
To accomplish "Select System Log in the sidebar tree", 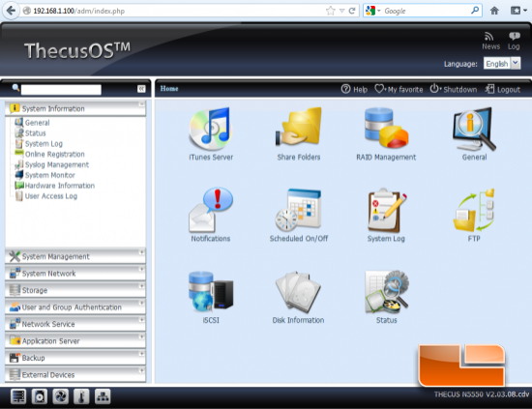I will 44,144.
